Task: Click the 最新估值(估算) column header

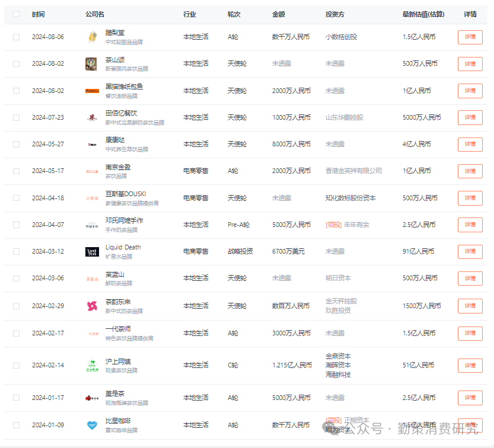Action: tap(423, 14)
